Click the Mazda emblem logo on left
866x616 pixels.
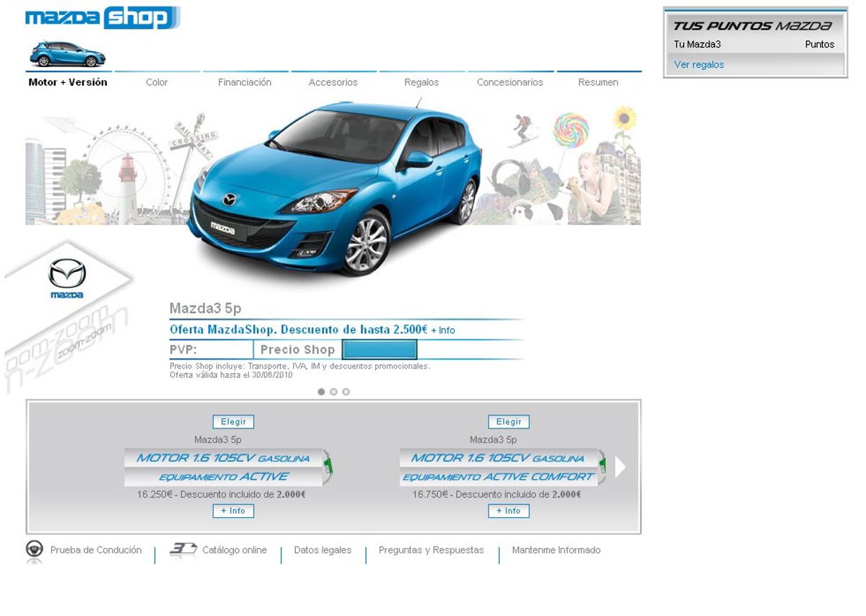[67, 278]
